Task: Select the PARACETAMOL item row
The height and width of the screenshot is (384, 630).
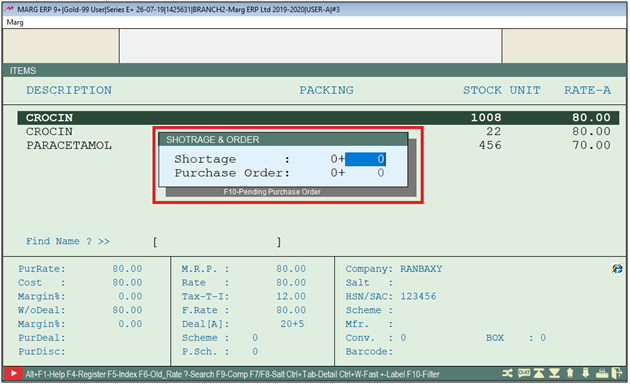Action: tap(318, 145)
